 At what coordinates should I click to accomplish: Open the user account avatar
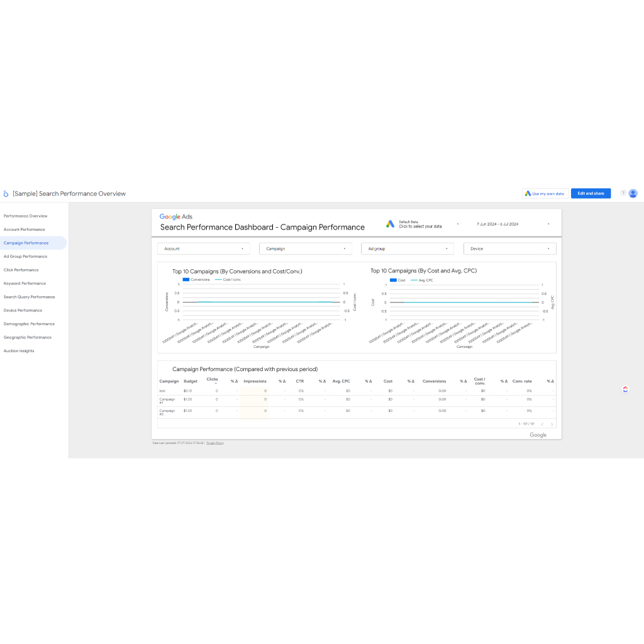tap(633, 193)
